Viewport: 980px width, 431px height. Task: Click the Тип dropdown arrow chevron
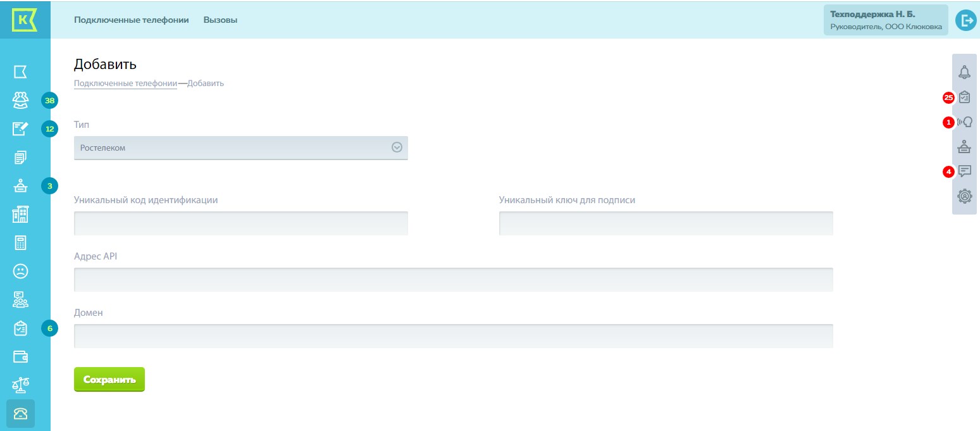tap(397, 147)
